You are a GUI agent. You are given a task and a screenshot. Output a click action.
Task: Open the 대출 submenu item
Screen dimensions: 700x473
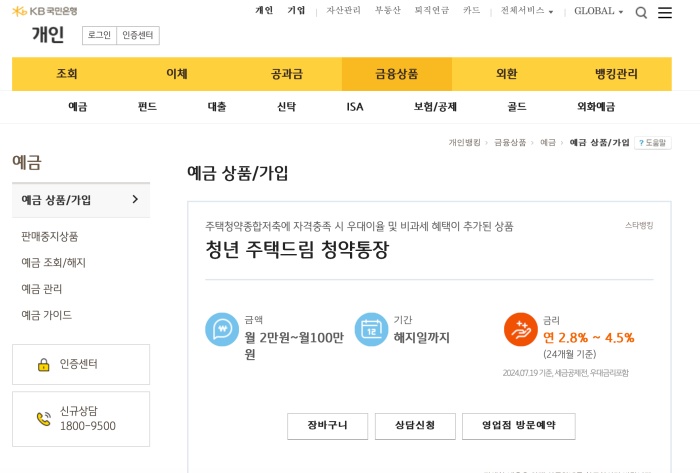pos(217,107)
